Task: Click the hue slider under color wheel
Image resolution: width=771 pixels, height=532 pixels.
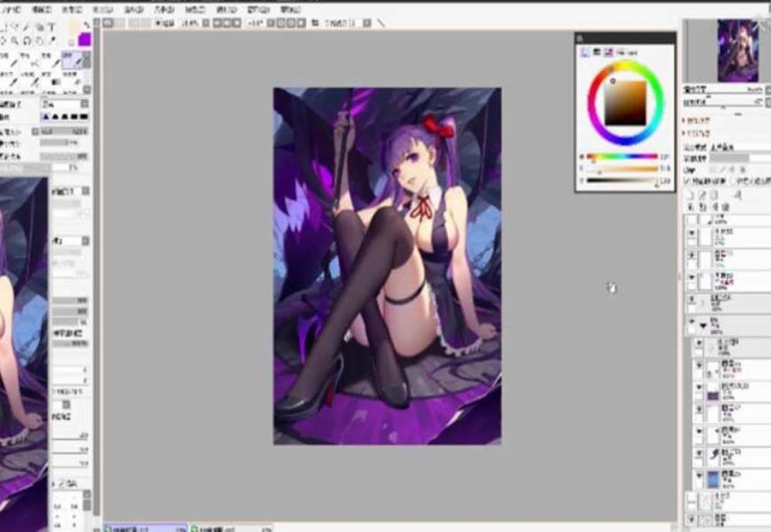Action: pos(621,157)
